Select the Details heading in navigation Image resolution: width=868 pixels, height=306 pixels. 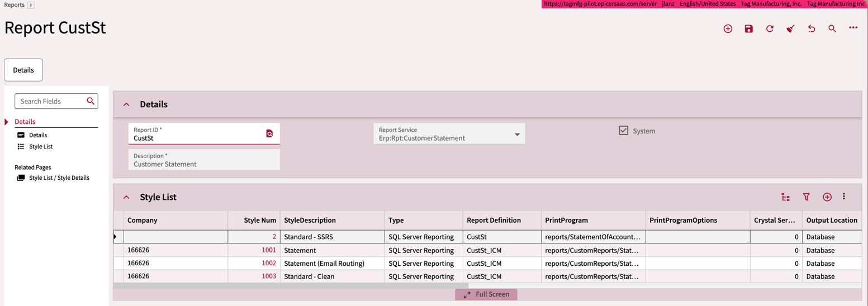tap(25, 122)
